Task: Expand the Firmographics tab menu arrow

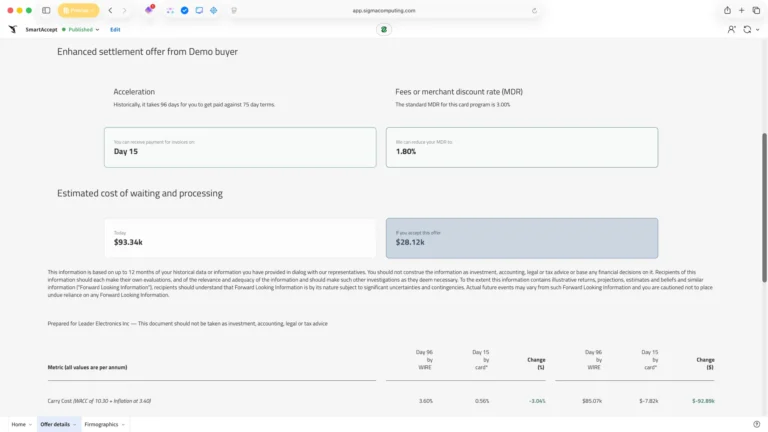Action: (123, 424)
